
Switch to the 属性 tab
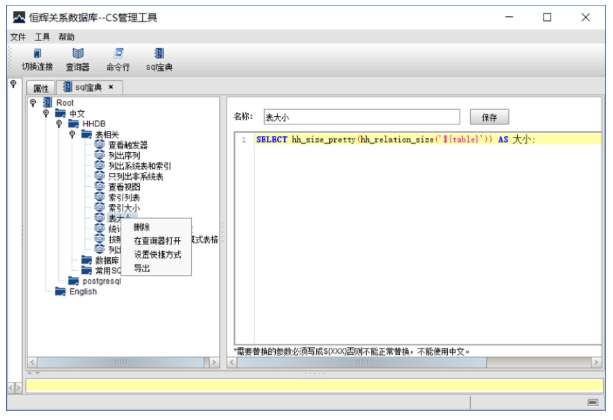click(40, 88)
